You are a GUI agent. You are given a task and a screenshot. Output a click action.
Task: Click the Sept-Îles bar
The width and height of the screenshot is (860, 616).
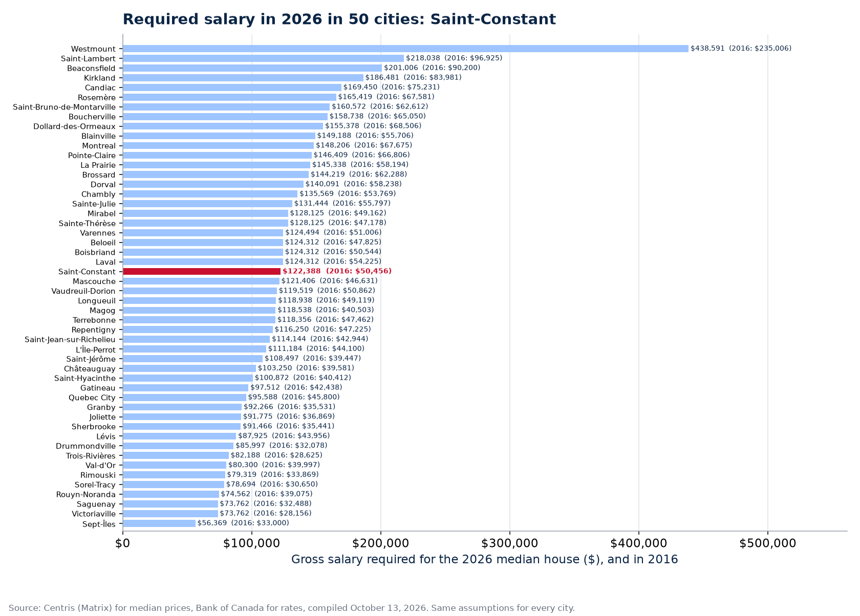click(x=159, y=523)
